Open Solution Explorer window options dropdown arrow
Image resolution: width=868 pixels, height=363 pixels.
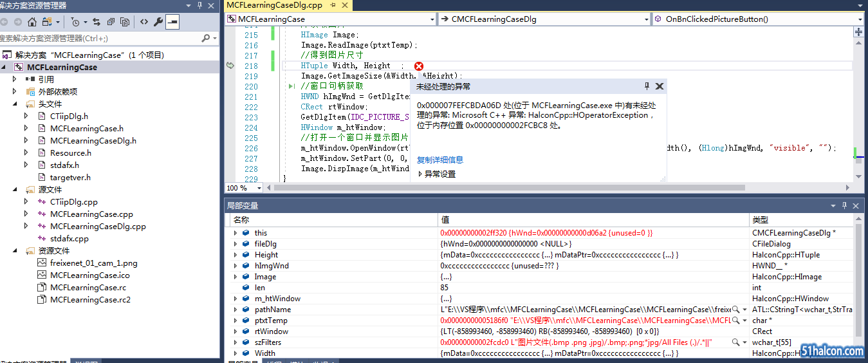coord(189,5)
